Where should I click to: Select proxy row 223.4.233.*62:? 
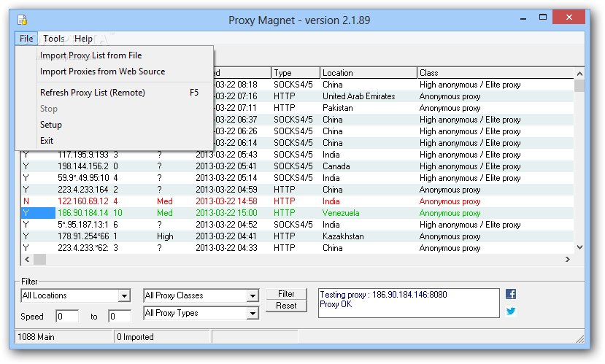(x=297, y=248)
